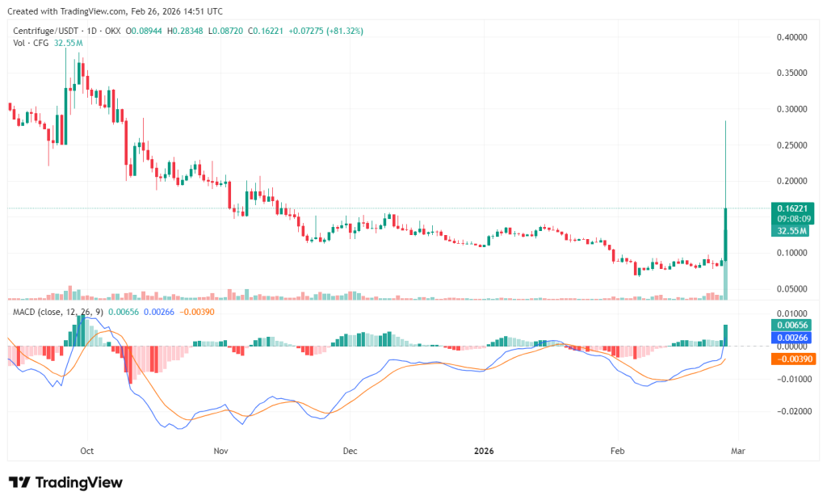Viewport: 827px width, 504px height.
Task: Click the 0.40000 price axis label
Action: 791,37
